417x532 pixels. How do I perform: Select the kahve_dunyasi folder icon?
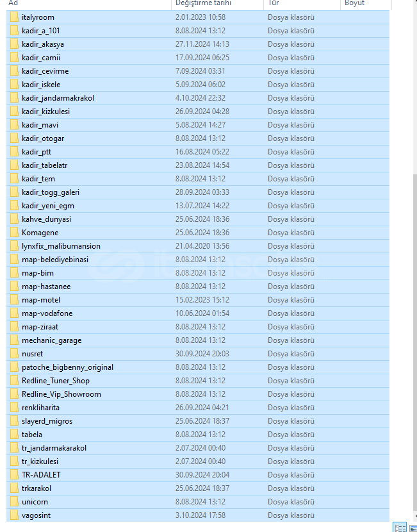pos(14,219)
